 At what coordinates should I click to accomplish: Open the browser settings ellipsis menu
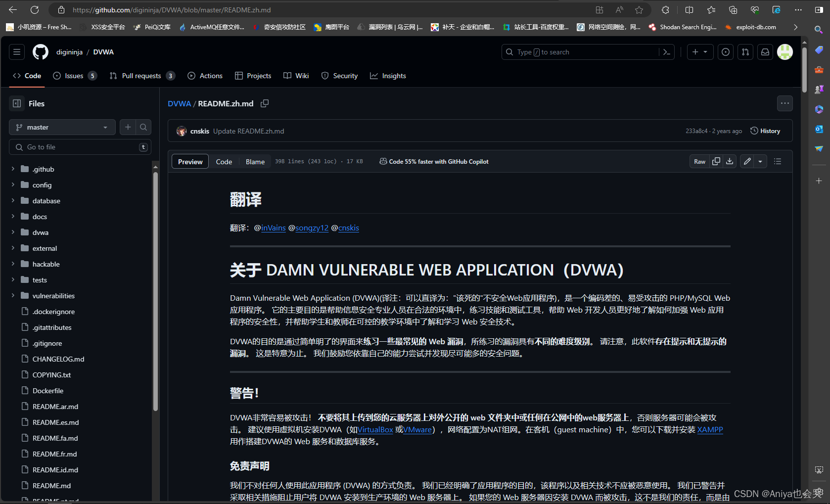pyautogui.click(x=798, y=10)
